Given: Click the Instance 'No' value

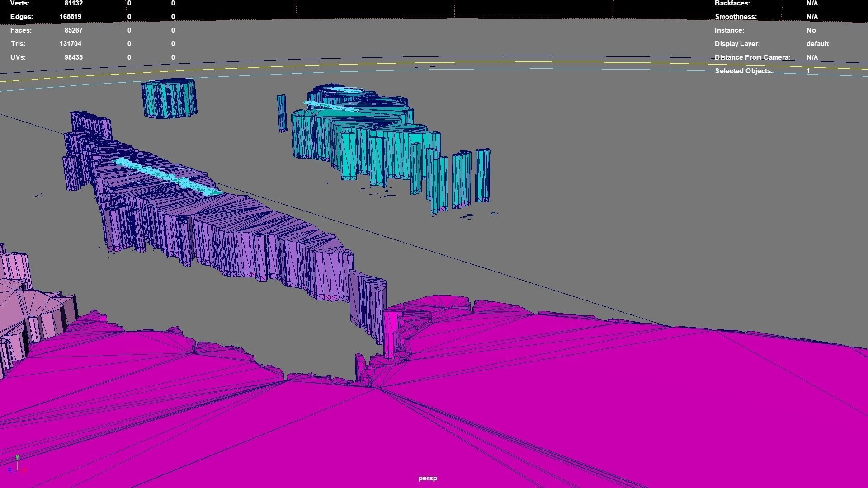Looking at the screenshot, I should pyautogui.click(x=811, y=30).
